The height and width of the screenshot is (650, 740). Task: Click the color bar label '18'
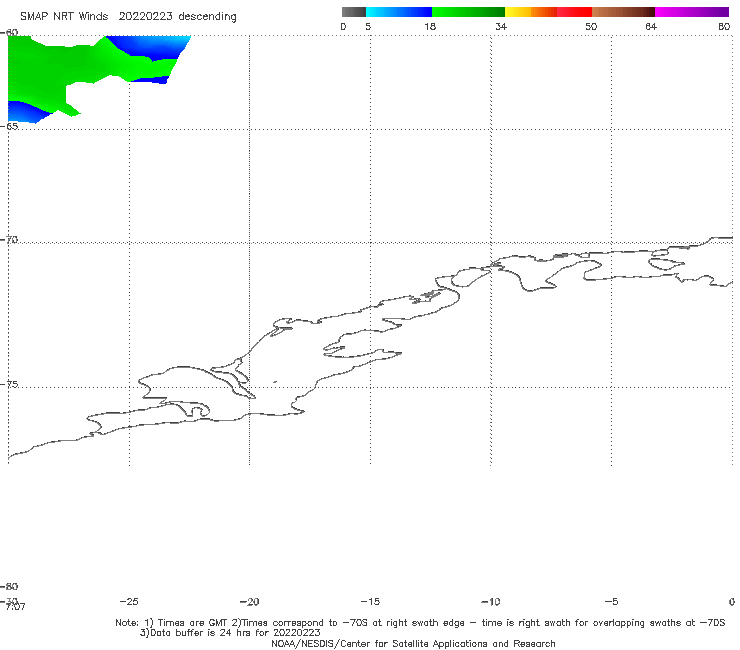click(430, 27)
